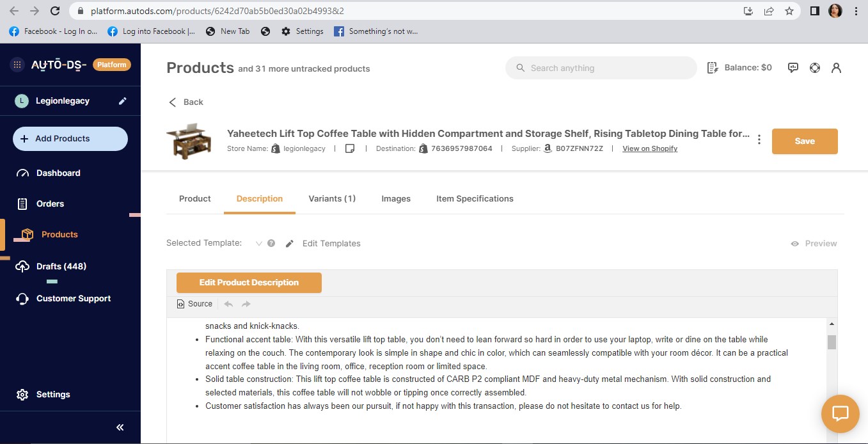Open the Something's not w... bookmark

click(x=376, y=31)
